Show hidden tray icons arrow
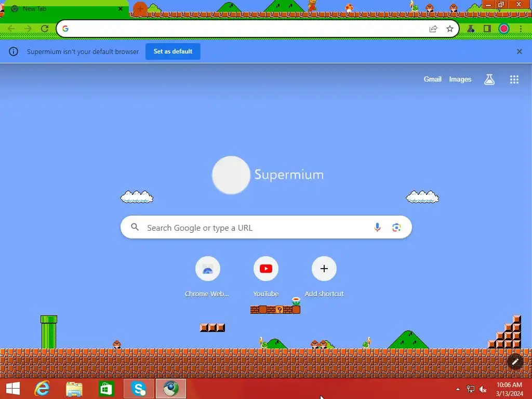The height and width of the screenshot is (399, 532). (458, 389)
